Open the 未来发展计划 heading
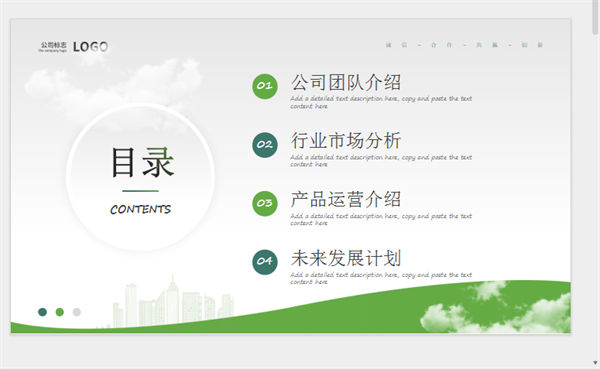The width and height of the screenshot is (600, 369). [346, 258]
